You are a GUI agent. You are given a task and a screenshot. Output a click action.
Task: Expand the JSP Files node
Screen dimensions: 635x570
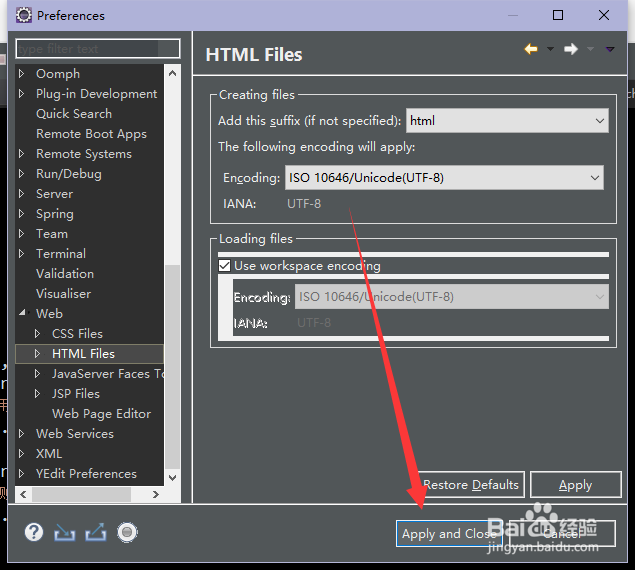(x=37, y=393)
